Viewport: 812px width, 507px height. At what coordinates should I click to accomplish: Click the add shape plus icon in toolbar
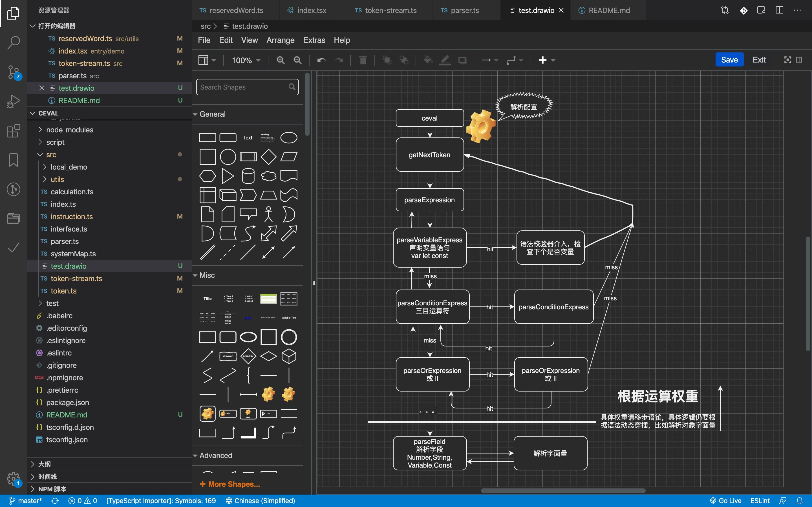point(542,60)
